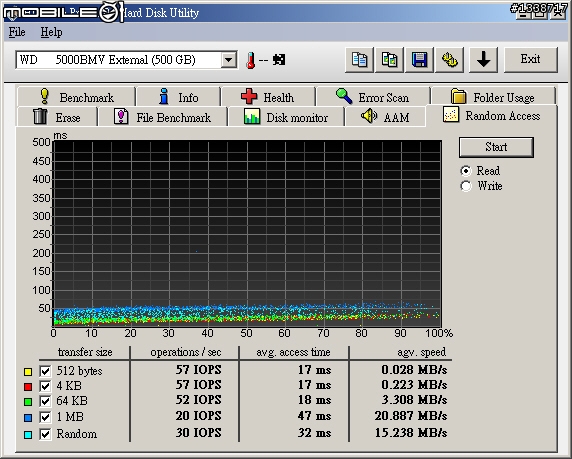Open the Help menu
Viewport: 572px width, 459px height.
pyautogui.click(x=51, y=32)
